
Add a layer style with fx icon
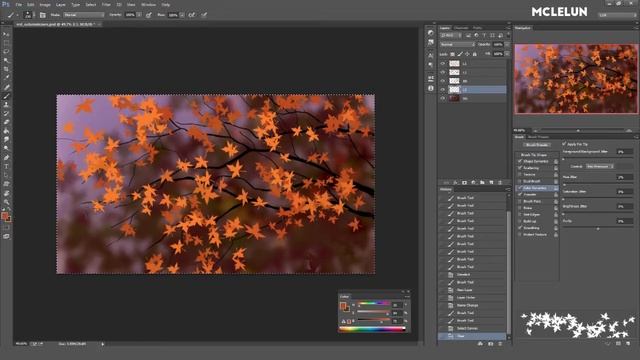pyautogui.click(x=456, y=182)
